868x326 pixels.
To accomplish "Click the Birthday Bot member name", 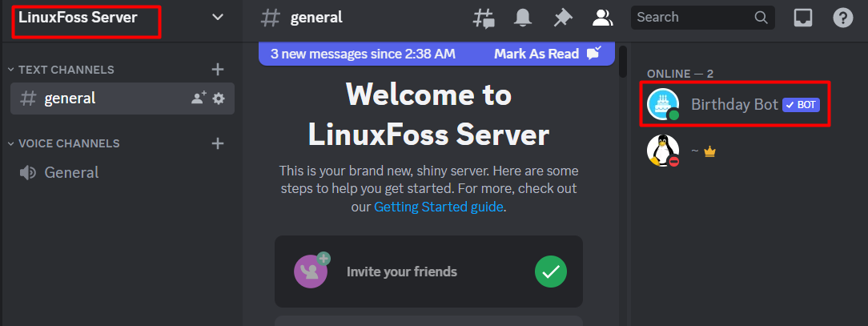I will [734, 104].
